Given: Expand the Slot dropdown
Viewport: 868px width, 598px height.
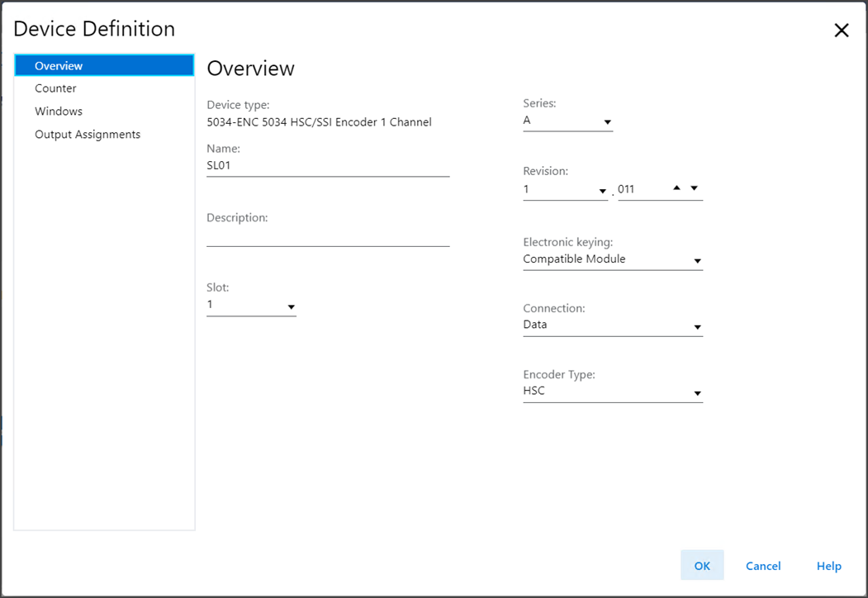Looking at the screenshot, I should (251, 306).
